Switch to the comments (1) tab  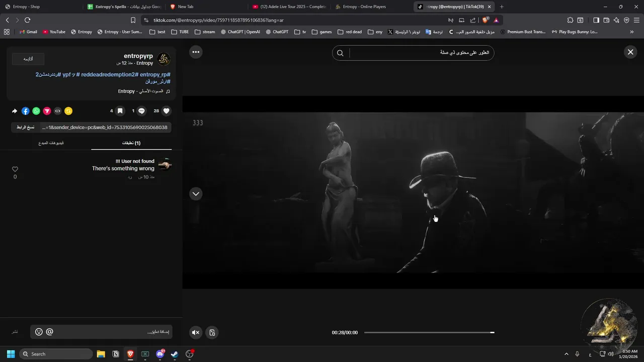(131, 143)
